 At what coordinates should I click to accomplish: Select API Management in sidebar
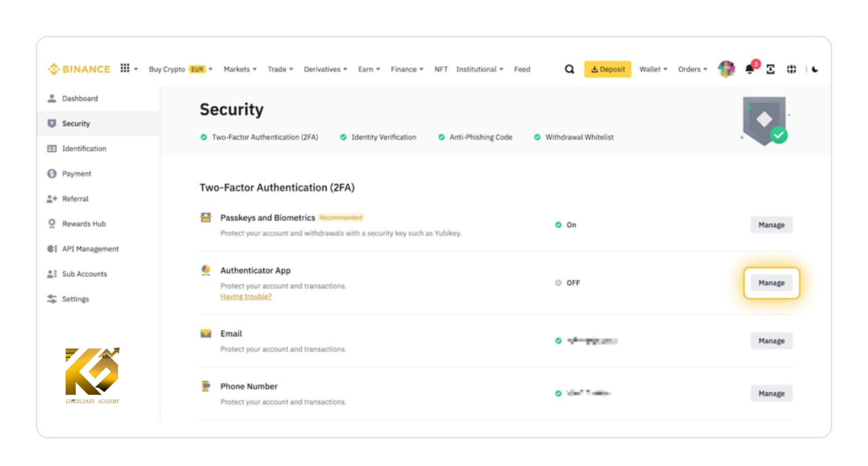[x=98, y=249]
